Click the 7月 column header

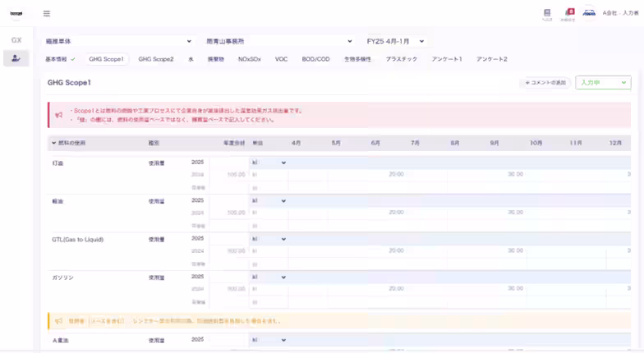tap(416, 143)
